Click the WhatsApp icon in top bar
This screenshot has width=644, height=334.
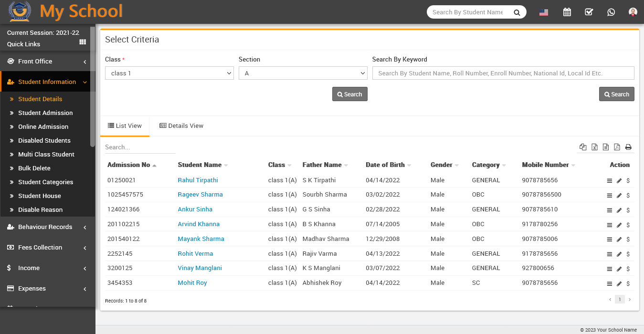[611, 12]
